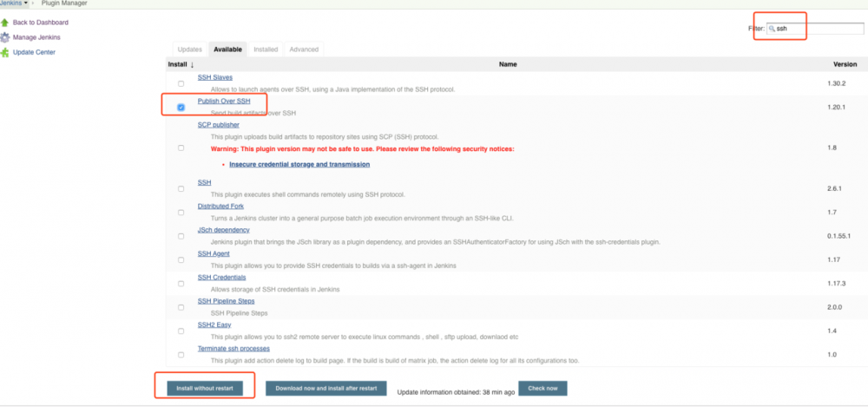Screen dimensions: 868x407
Task: Tick the Distributed Fork install checkbox
Action: click(181, 213)
